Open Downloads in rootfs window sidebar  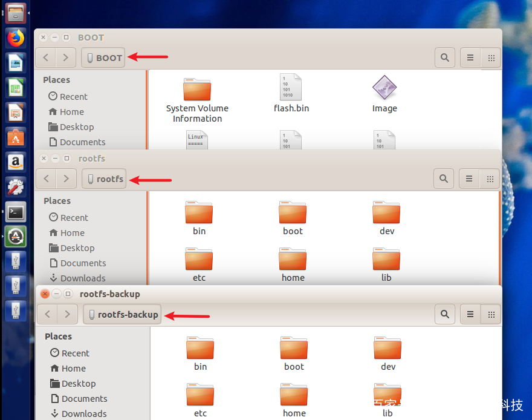click(77, 278)
